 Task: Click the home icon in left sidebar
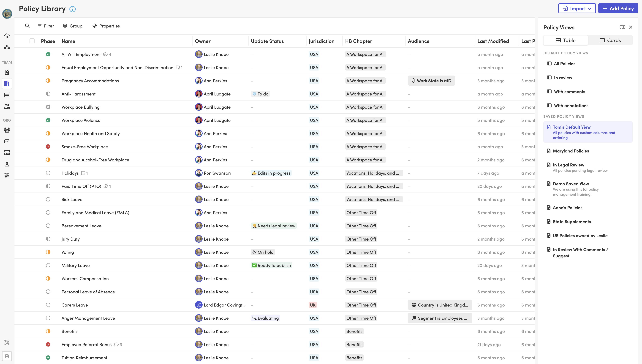7,36
